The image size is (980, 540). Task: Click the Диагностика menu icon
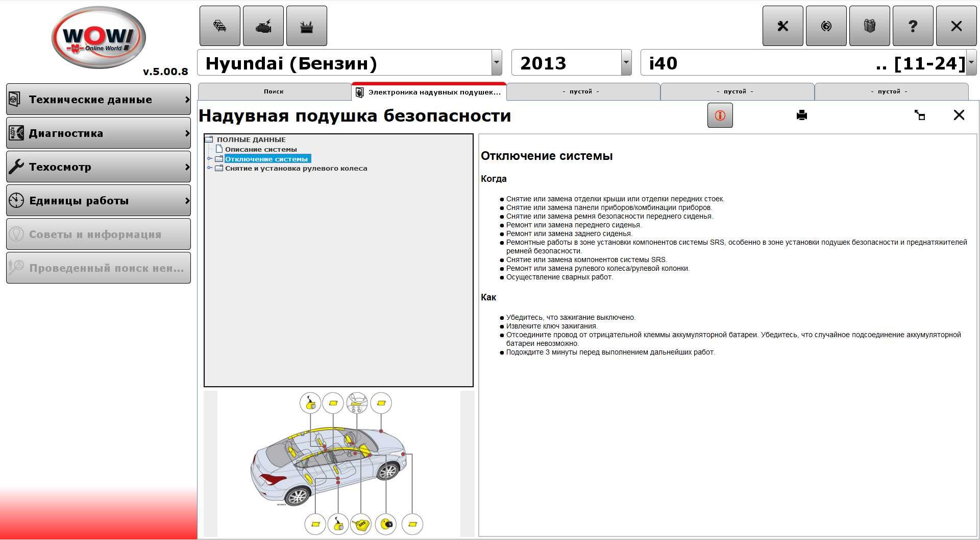point(16,133)
